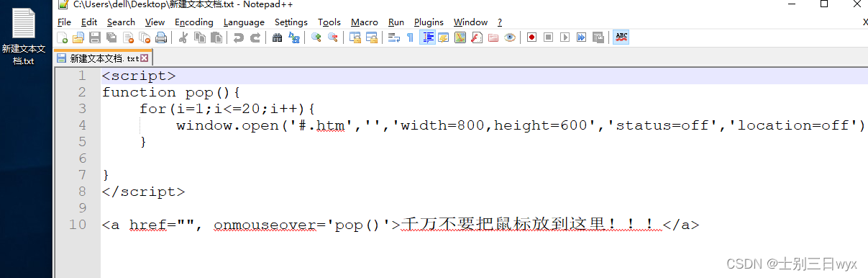Place cursor on '<script>' opening tag
Viewport: 868px width, 278px height.
[139, 76]
